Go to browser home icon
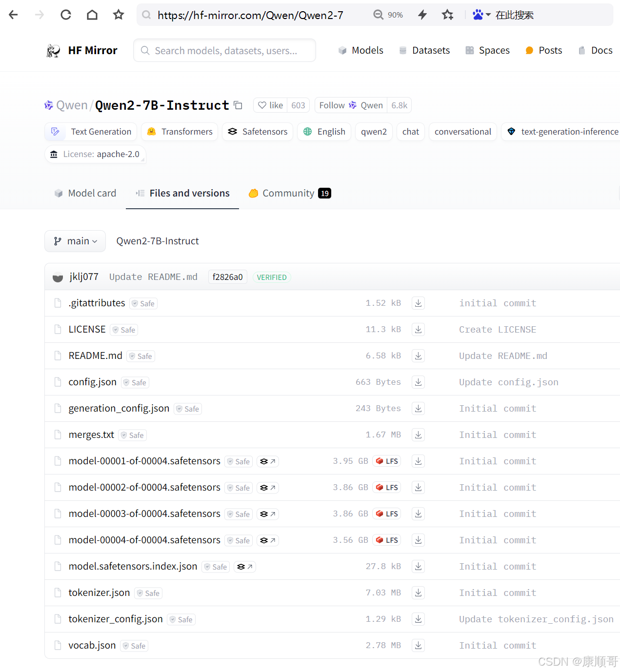The height and width of the screenshot is (672, 620). [92, 15]
